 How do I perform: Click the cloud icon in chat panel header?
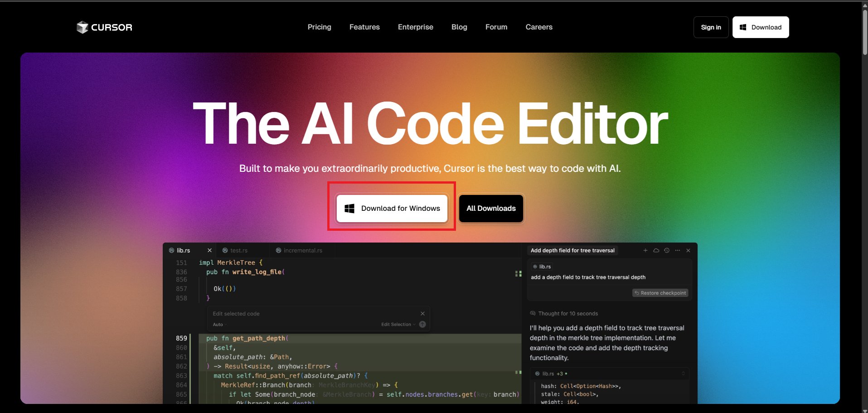click(x=656, y=250)
